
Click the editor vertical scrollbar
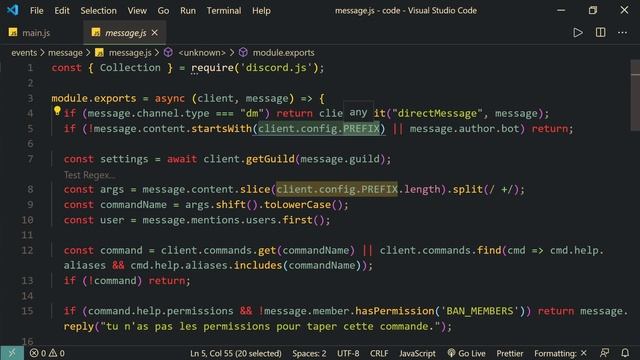(635, 96)
